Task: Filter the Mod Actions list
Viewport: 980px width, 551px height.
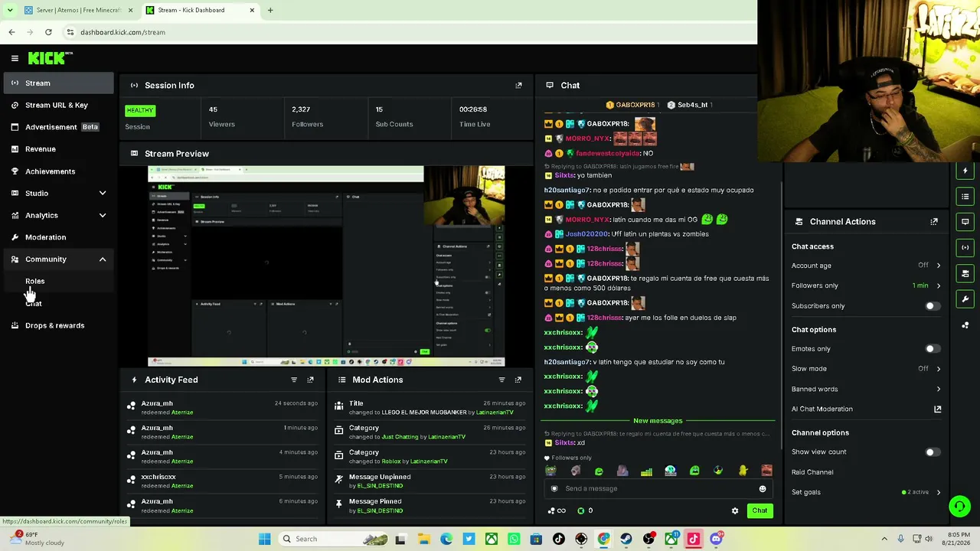Action: pyautogui.click(x=501, y=380)
